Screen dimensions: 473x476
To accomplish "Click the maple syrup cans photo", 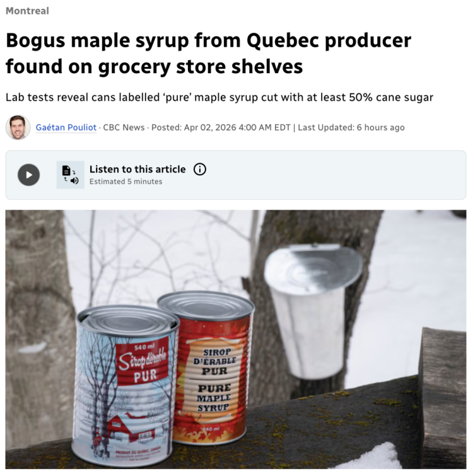I will tap(236, 339).
